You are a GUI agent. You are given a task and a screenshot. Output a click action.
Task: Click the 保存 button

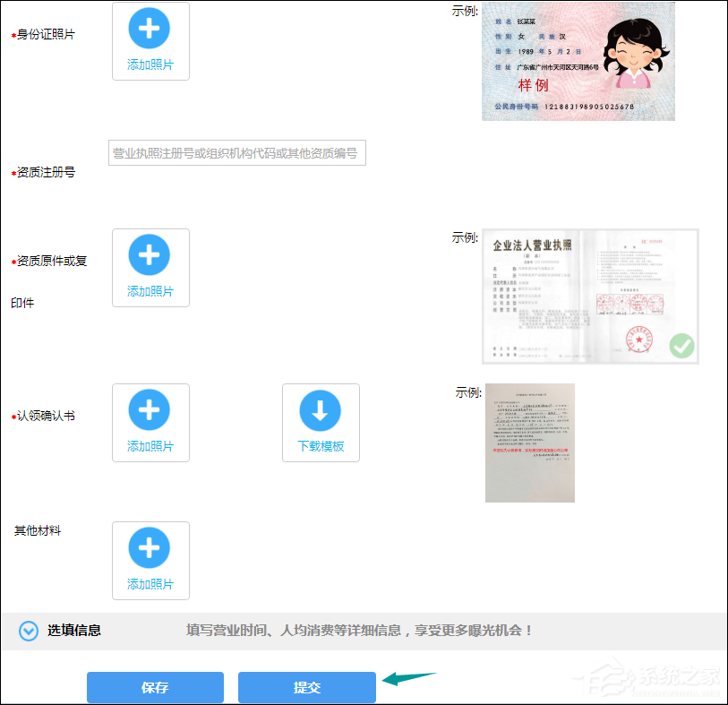[x=155, y=688]
